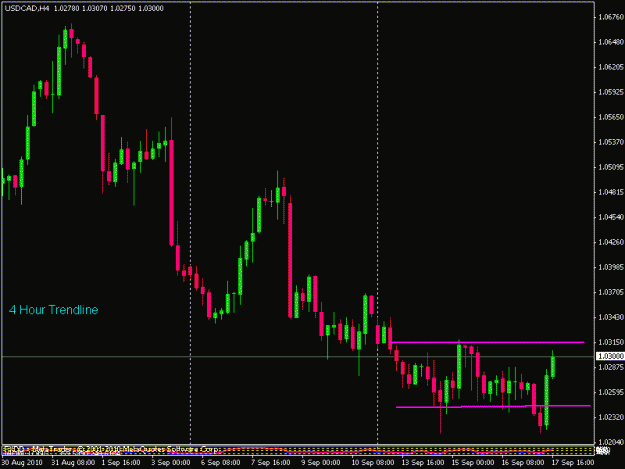Click the '6 Sep 08:00' time label

220,463
